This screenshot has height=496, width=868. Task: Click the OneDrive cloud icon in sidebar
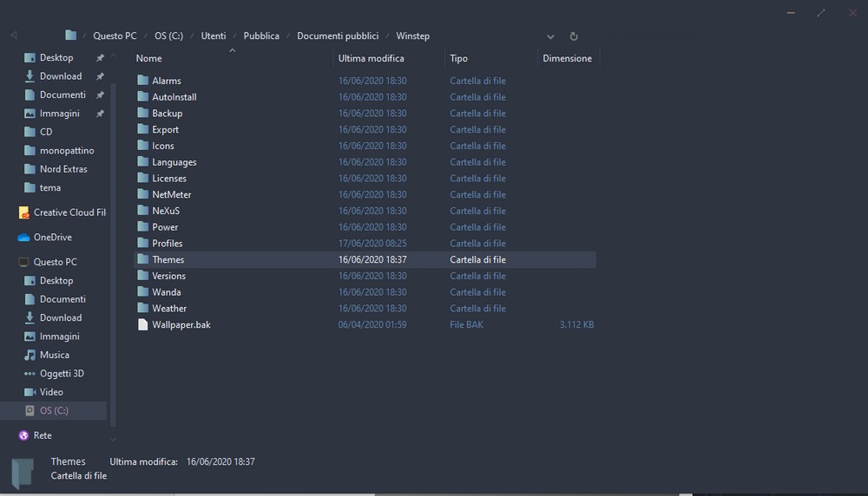click(23, 238)
